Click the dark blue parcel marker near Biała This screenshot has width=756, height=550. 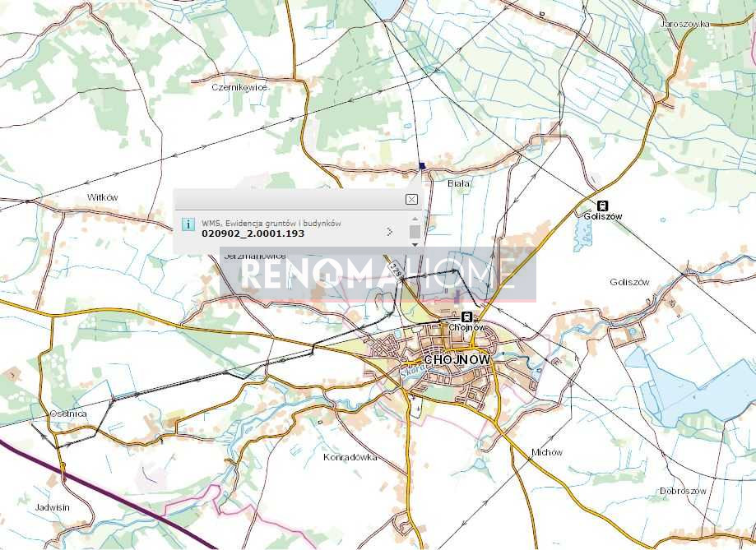(x=422, y=166)
